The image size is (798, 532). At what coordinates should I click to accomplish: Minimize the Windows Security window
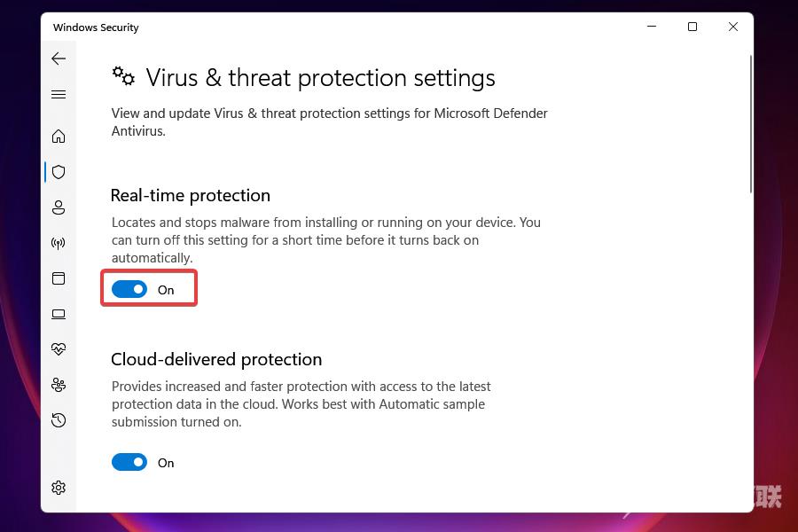pos(652,27)
